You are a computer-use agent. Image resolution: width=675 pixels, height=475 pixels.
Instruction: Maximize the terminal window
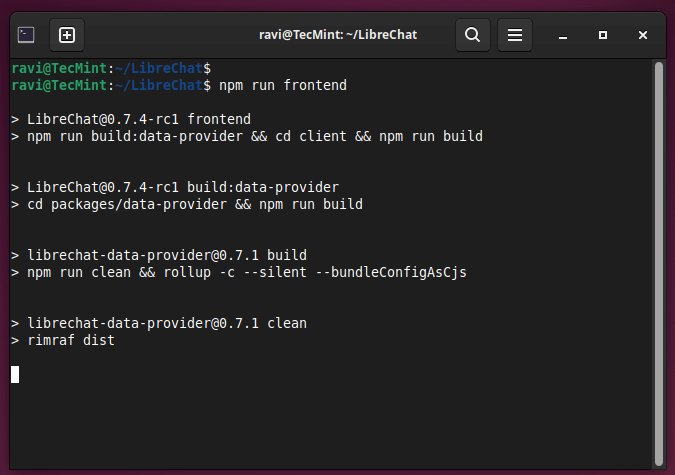pyautogui.click(x=603, y=35)
